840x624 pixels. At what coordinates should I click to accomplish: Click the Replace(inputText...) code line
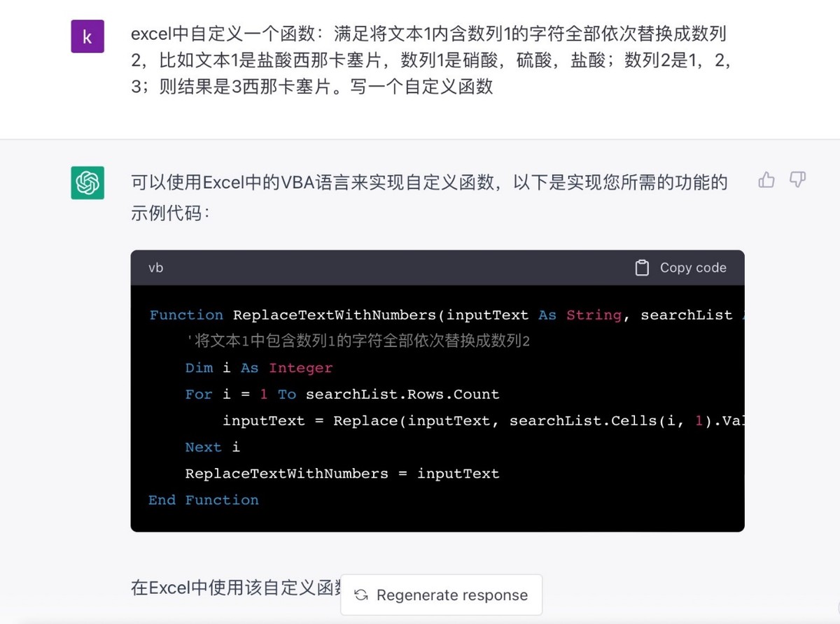483,420
